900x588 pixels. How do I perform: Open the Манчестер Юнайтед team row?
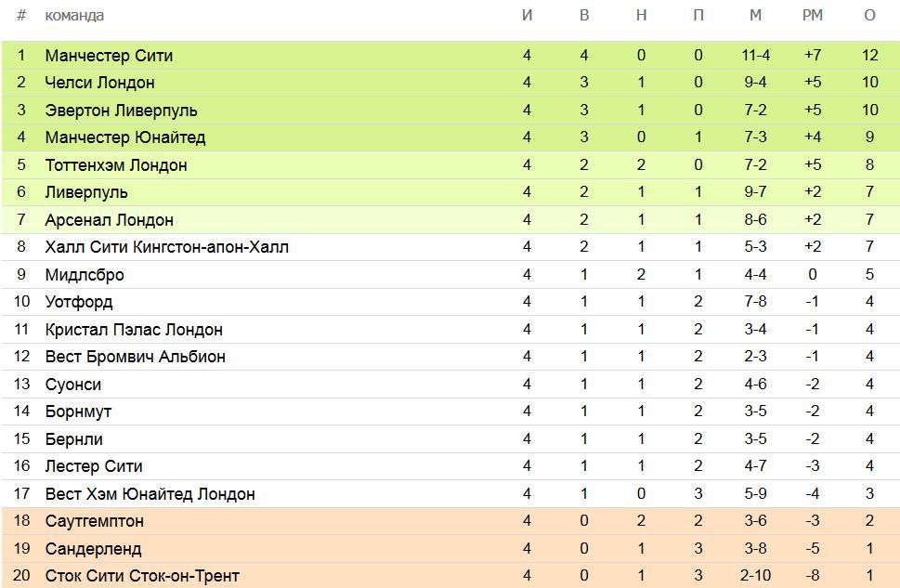click(x=124, y=137)
